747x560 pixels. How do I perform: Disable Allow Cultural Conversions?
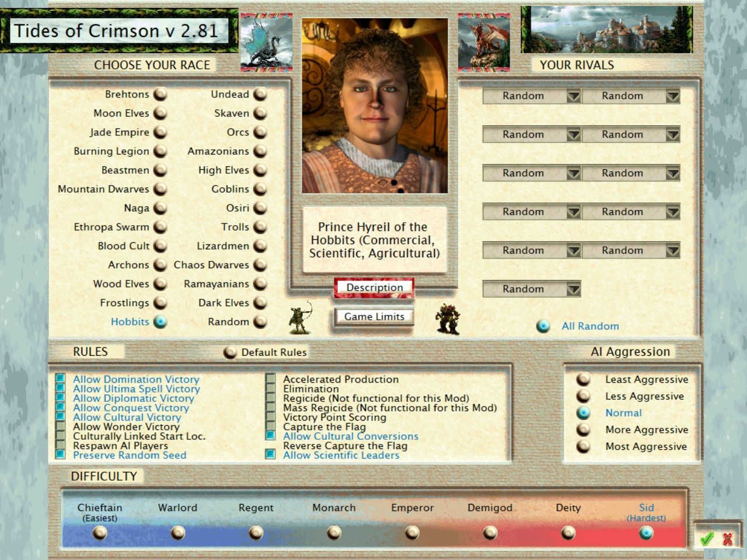(270, 436)
